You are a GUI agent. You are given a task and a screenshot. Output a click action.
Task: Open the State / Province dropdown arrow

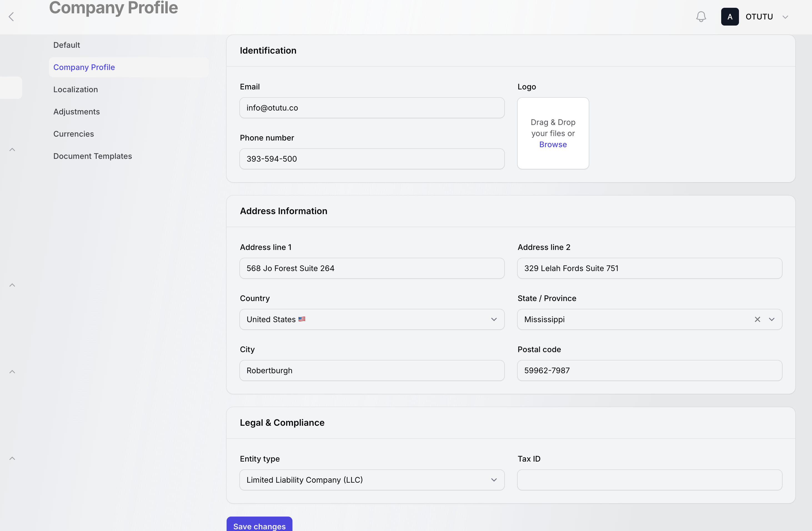click(x=771, y=319)
